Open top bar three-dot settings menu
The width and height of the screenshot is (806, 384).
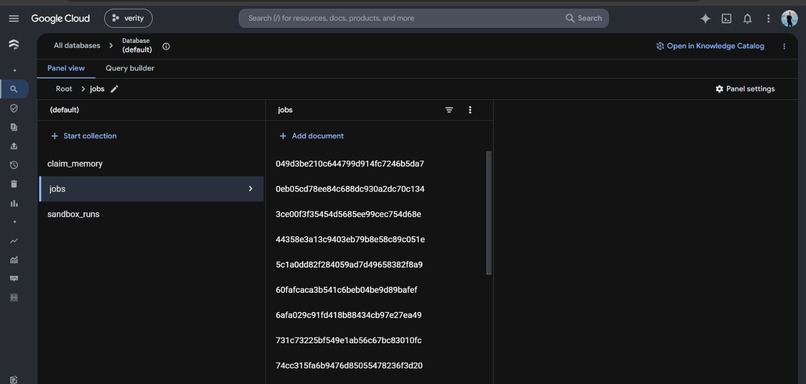(768, 19)
